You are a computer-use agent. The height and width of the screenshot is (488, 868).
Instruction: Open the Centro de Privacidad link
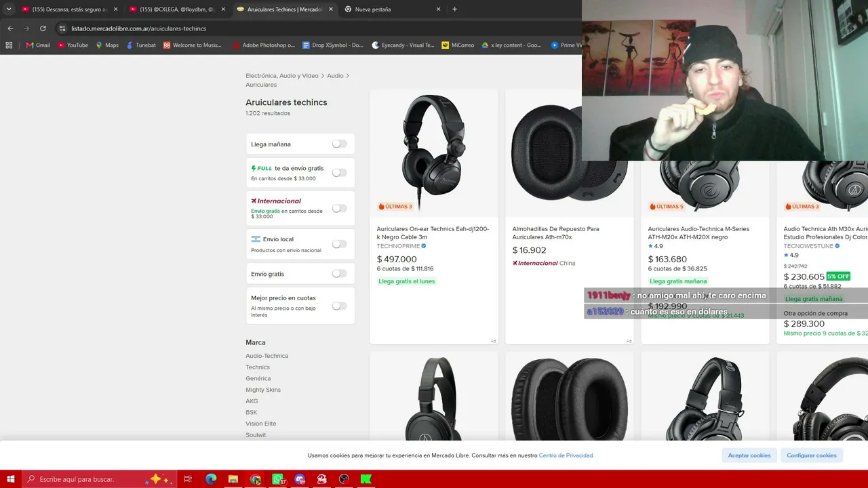coord(566,455)
